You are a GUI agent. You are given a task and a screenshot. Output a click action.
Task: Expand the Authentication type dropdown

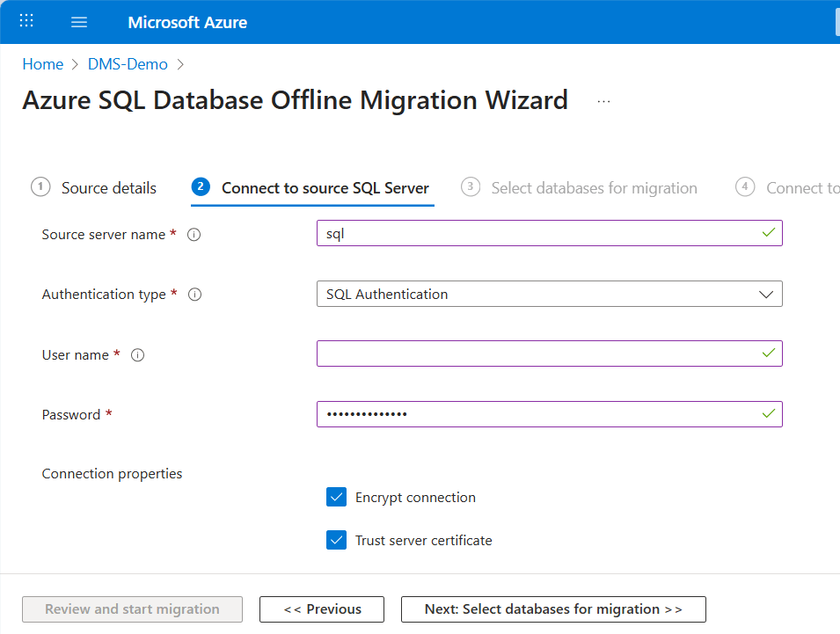549,295
